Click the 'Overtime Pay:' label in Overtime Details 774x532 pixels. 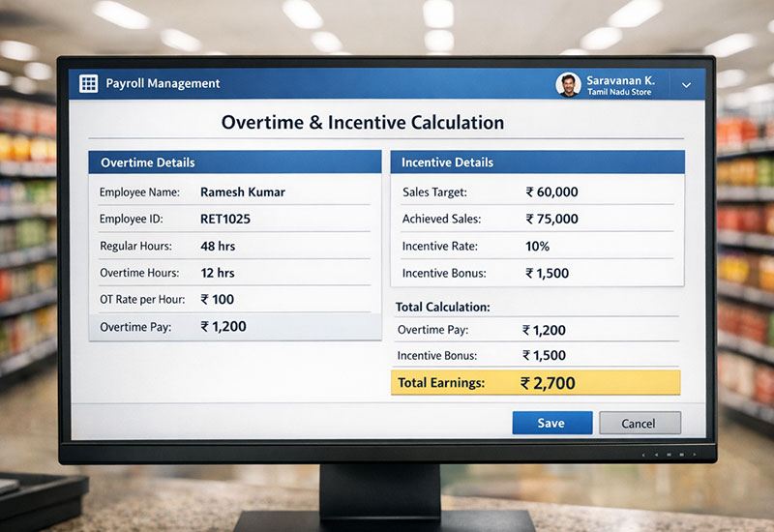[135, 327]
